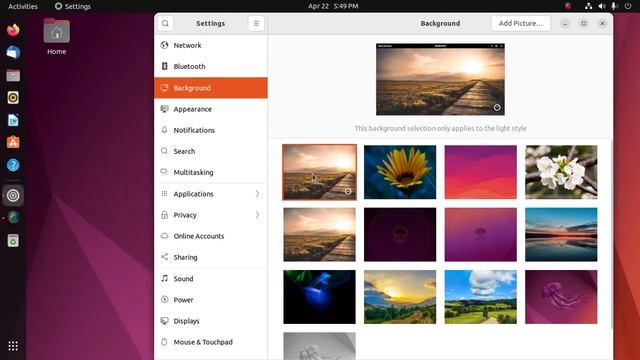Select the grey jellyfish wallpaper
This screenshot has width=640, height=360.
pos(320,346)
